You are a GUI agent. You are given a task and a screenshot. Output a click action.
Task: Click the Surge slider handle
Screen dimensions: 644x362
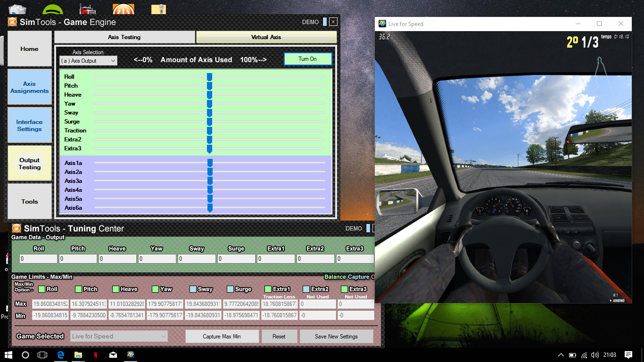(209, 122)
